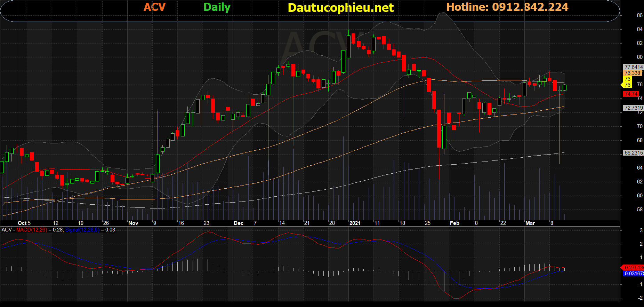Click the Hotline phone number text

click(x=507, y=7)
